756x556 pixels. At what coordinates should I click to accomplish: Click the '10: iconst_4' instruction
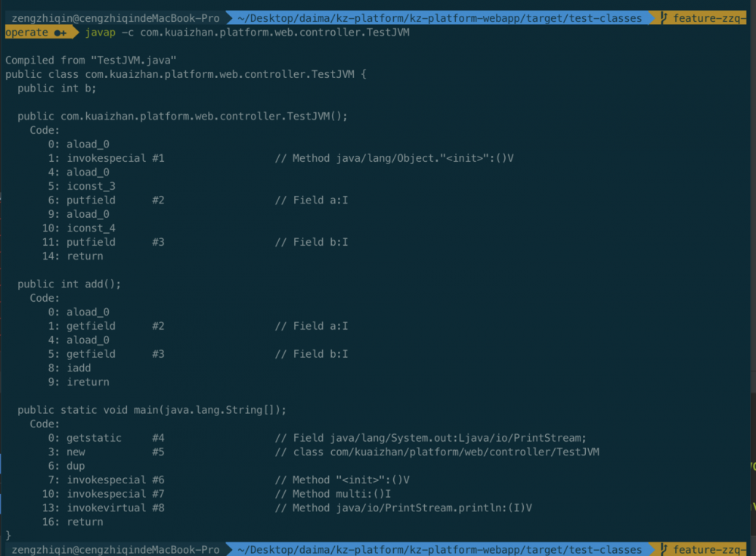tap(79, 228)
